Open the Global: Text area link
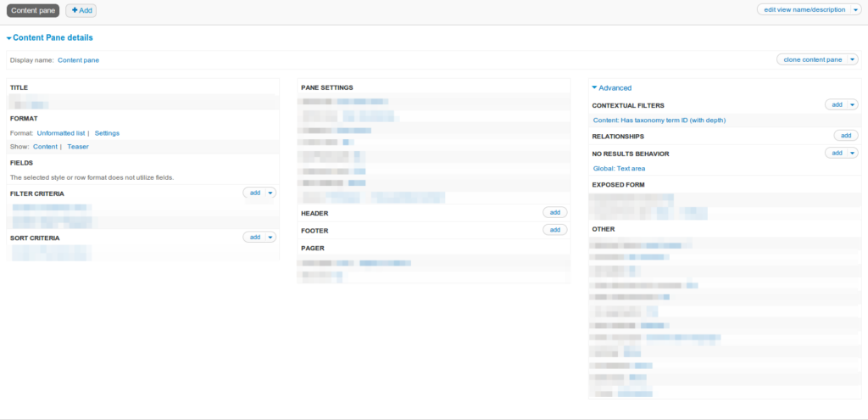The height and width of the screenshot is (420, 868). [x=619, y=169]
